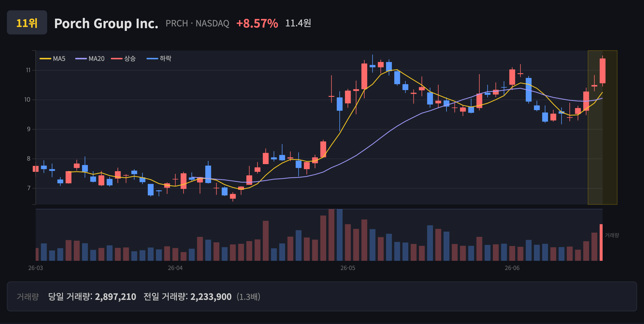Select the Porch Group Inc. title
The image size is (644, 324).
click(x=106, y=24)
